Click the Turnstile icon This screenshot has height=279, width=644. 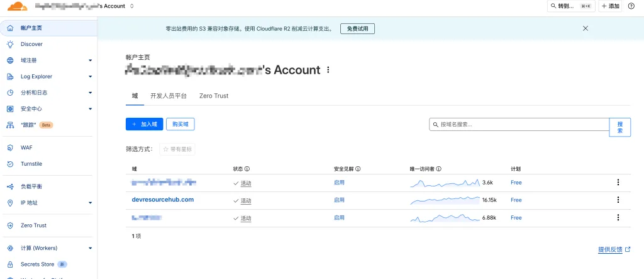click(10, 164)
